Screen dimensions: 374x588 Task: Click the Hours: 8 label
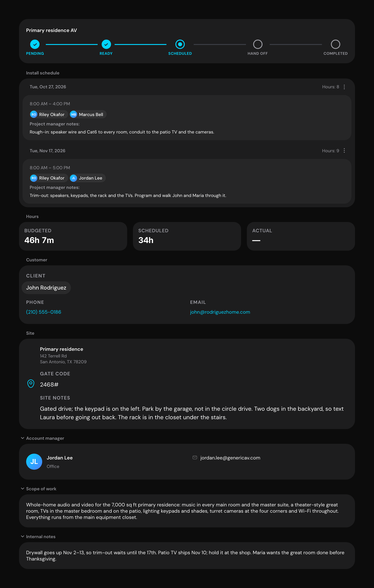pos(331,87)
